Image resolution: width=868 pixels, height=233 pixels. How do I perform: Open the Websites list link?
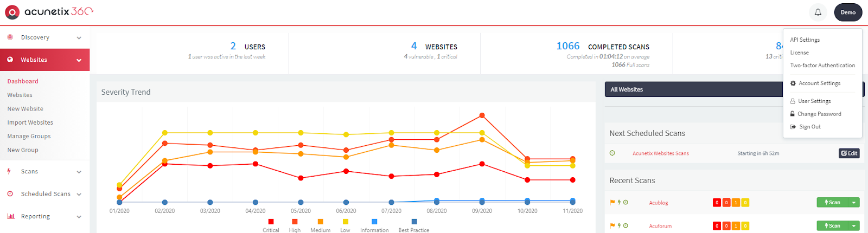point(20,95)
